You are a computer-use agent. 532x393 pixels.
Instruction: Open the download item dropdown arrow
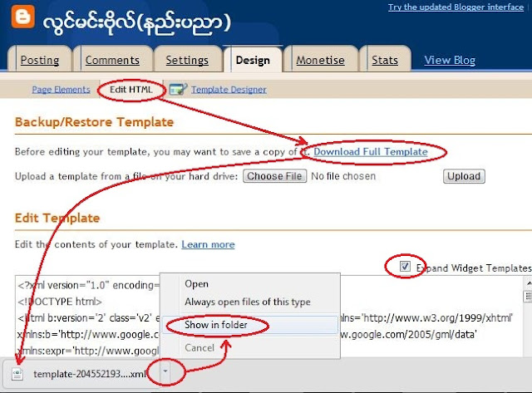coord(165,371)
